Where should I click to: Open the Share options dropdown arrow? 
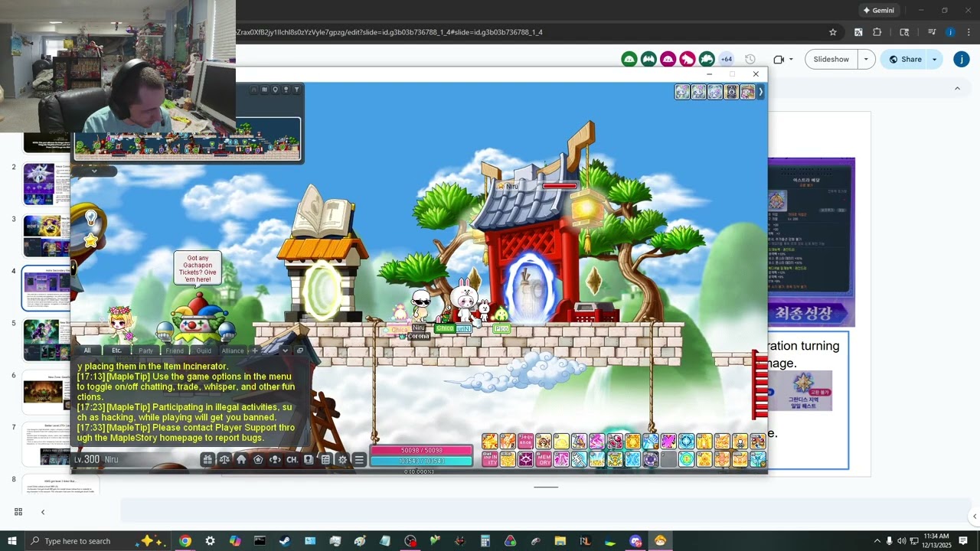(x=935, y=59)
